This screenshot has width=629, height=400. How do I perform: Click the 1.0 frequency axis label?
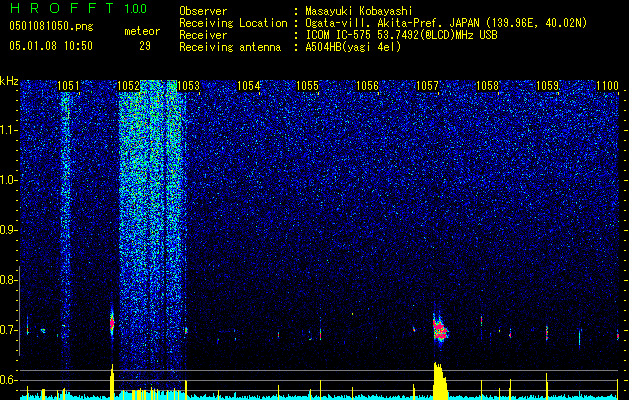[9, 181]
